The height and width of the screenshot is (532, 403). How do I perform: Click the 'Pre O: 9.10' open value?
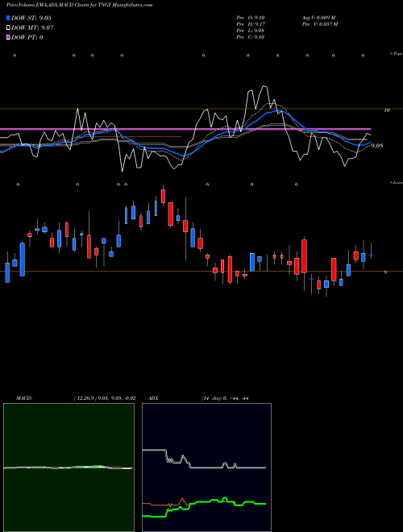tap(251, 18)
